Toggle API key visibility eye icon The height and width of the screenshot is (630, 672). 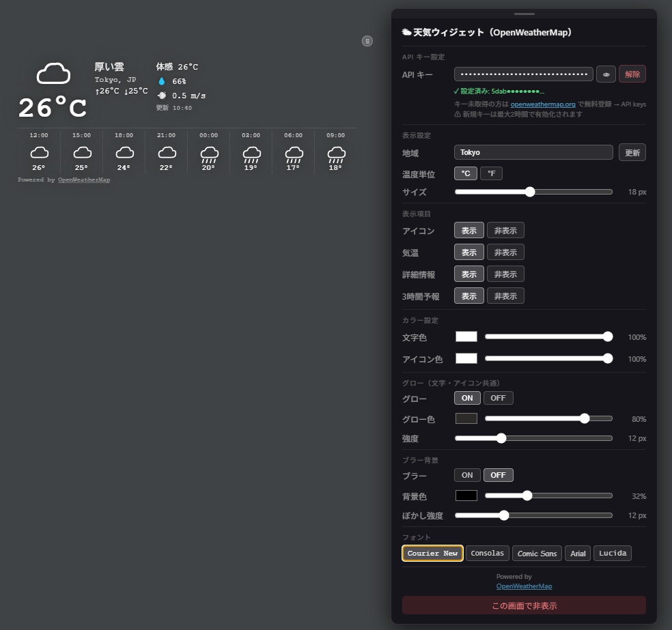point(606,74)
